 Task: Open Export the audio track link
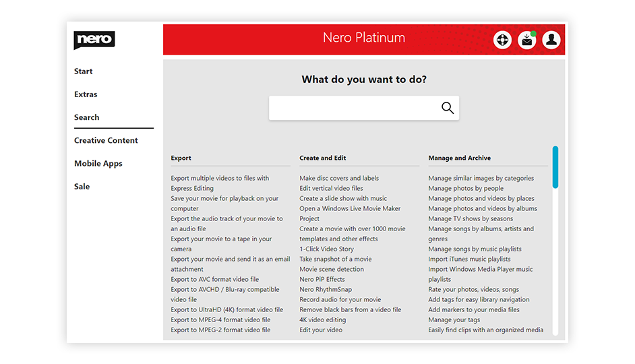(x=226, y=224)
